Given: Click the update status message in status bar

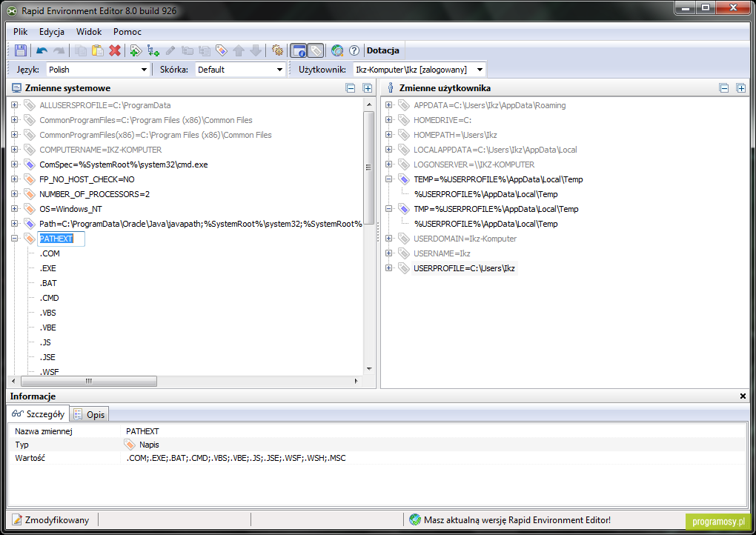Looking at the screenshot, I should [510, 520].
